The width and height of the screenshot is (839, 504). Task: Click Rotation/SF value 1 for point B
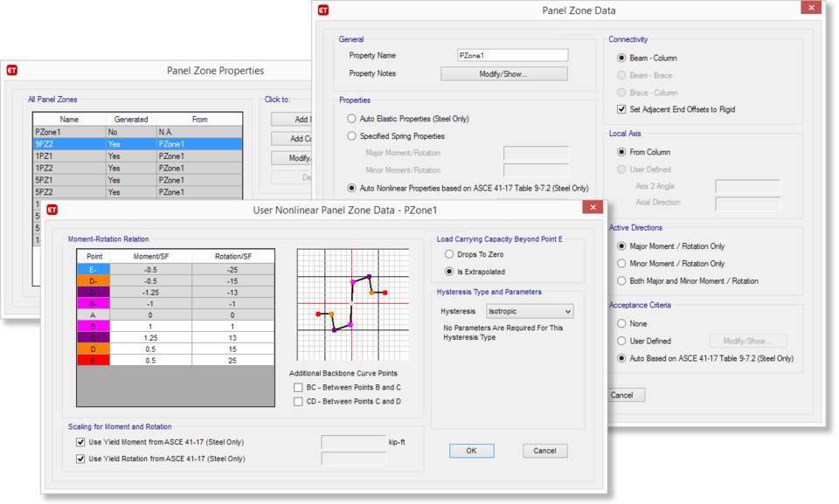(x=232, y=327)
